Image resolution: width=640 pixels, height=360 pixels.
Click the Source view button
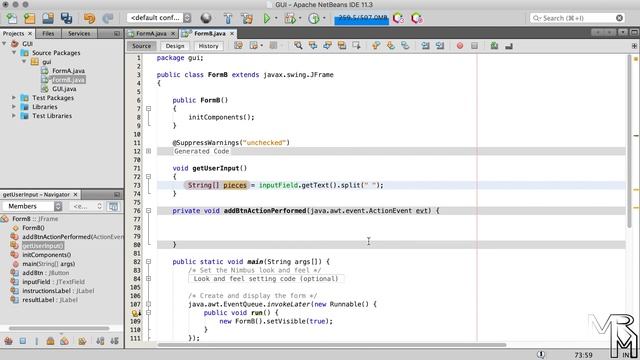(x=141, y=46)
